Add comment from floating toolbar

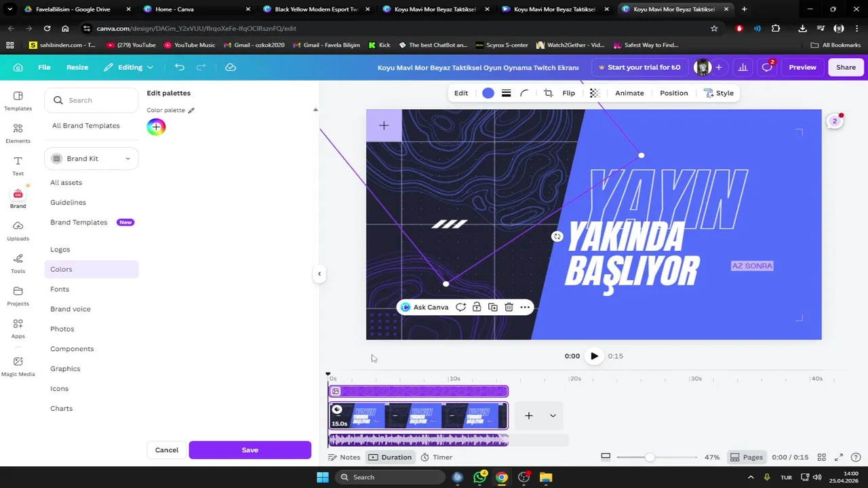460,307
